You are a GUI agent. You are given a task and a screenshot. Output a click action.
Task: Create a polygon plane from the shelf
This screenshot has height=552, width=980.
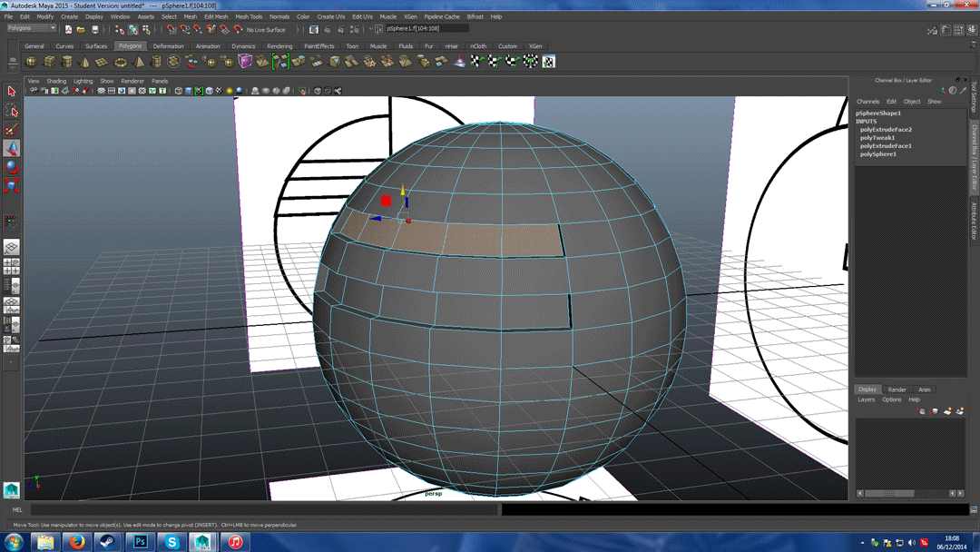tap(102, 61)
